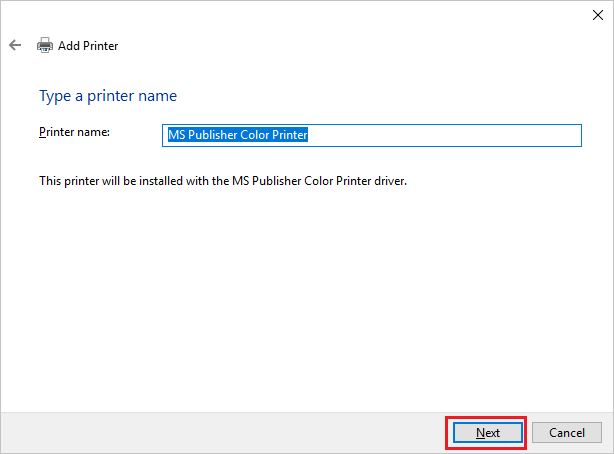This screenshot has height=454, width=614.
Task: Click the 'Type a printer name' heading
Action: point(108,96)
